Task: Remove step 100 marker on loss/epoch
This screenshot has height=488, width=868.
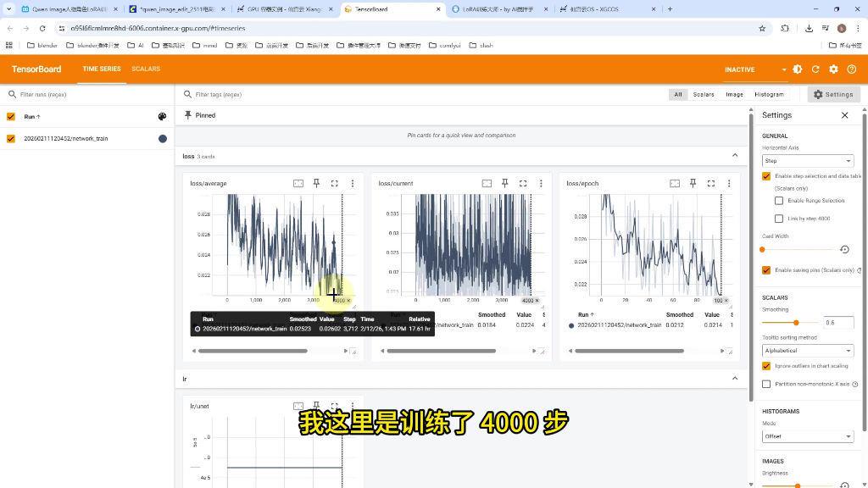Action: (x=726, y=301)
